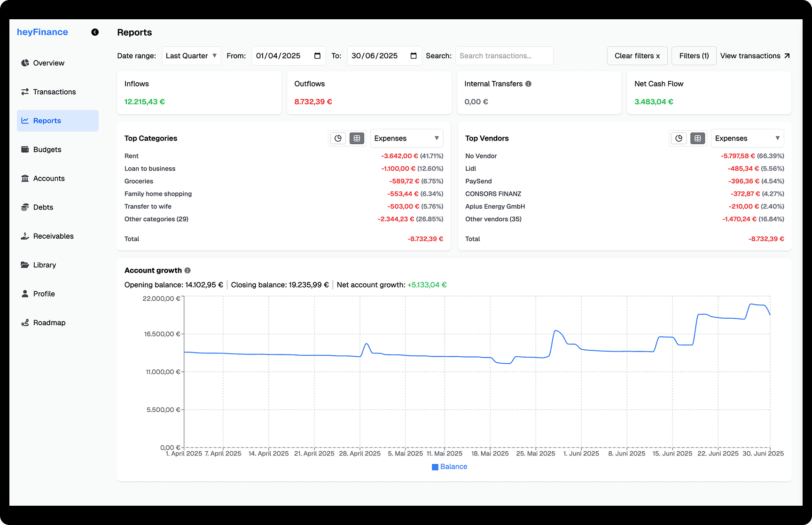Open the Debts page
The height and width of the screenshot is (525, 812).
(x=43, y=207)
